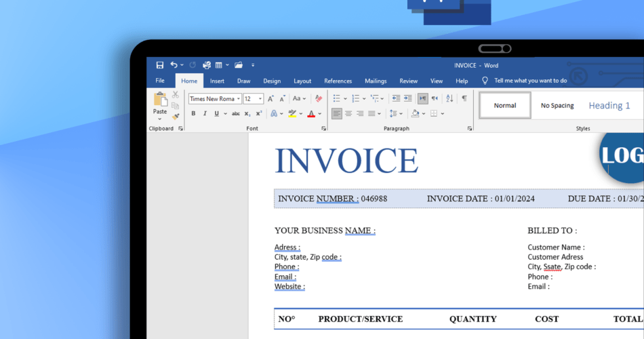Increase the paragraph indent
Screen dimensions: 644x339
408,98
